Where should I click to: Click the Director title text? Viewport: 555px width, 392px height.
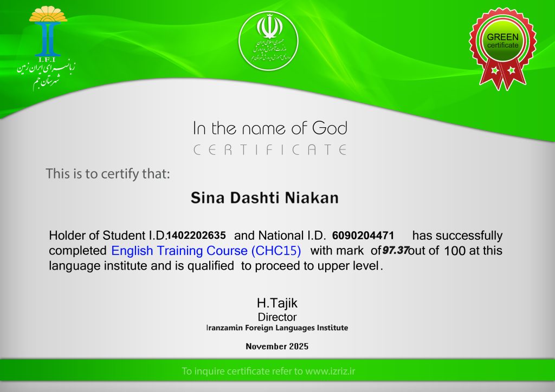[277, 317]
